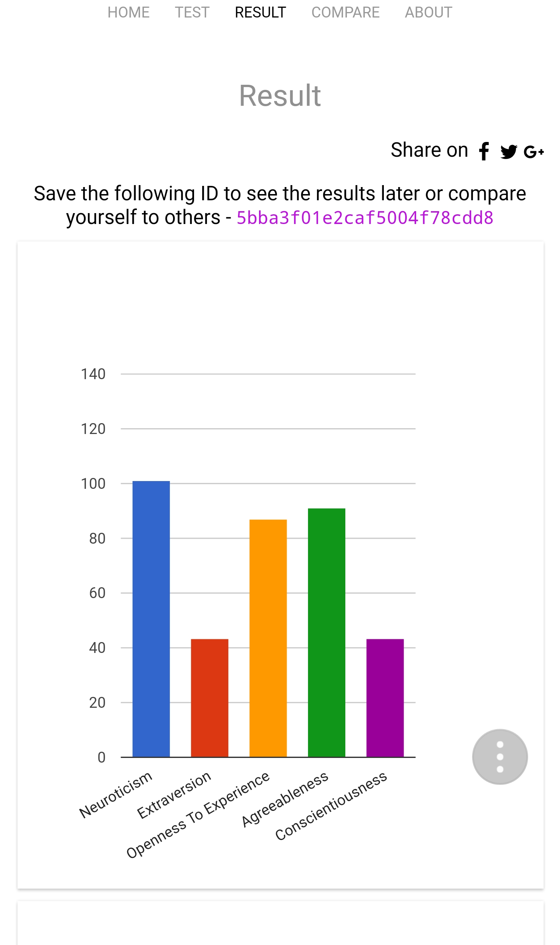Switch to the COMPARE tab
This screenshot has height=945, width=560.
345,12
